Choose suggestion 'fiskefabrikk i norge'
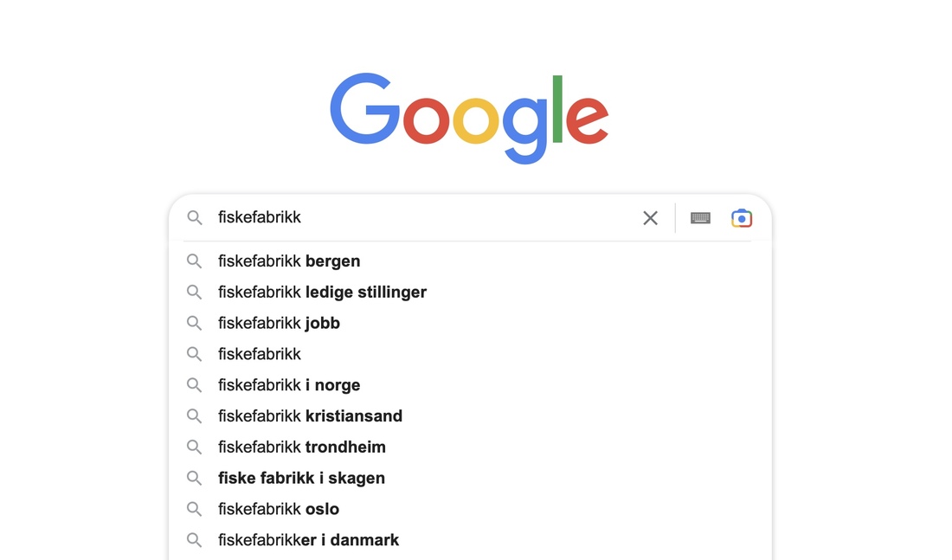The width and height of the screenshot is (952, 560). click(x=289, y=385)
